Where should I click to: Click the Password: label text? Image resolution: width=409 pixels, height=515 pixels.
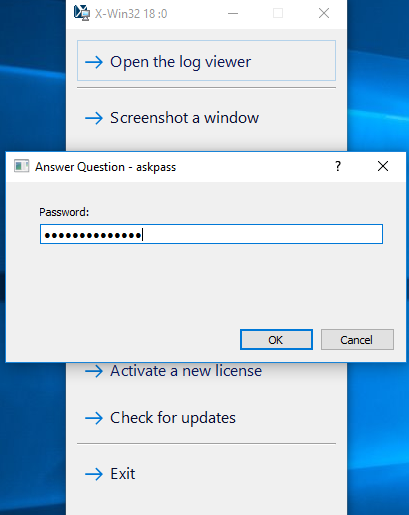point(64,212)
